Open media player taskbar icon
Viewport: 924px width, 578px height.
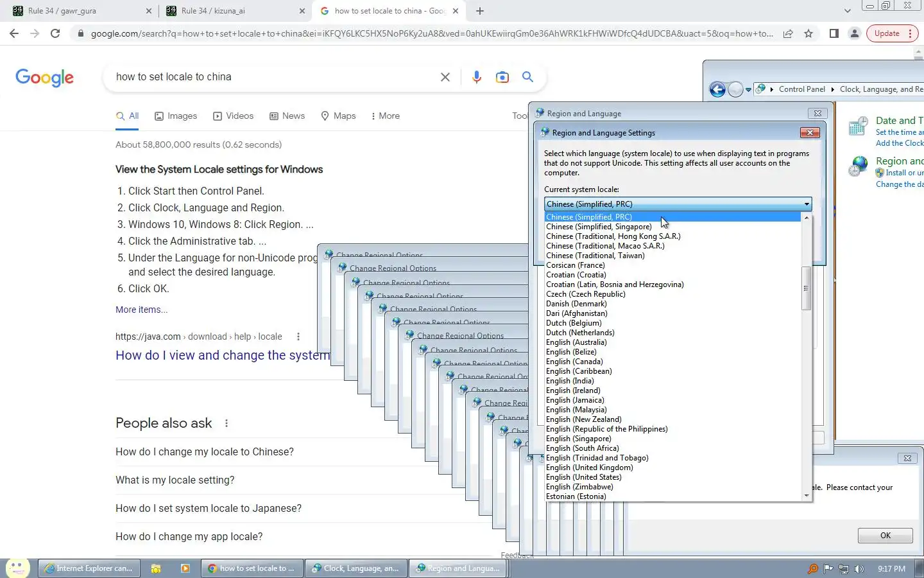tap(185, 568)
